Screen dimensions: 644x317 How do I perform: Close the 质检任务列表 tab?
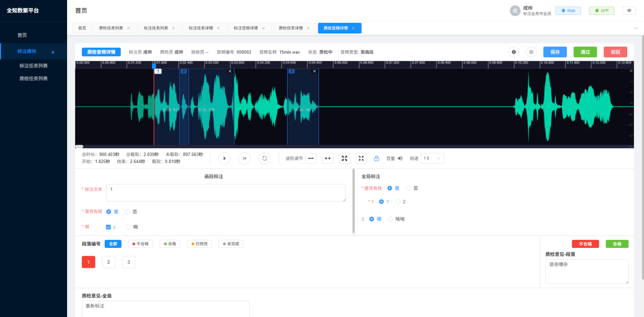[x=129, y=28]
